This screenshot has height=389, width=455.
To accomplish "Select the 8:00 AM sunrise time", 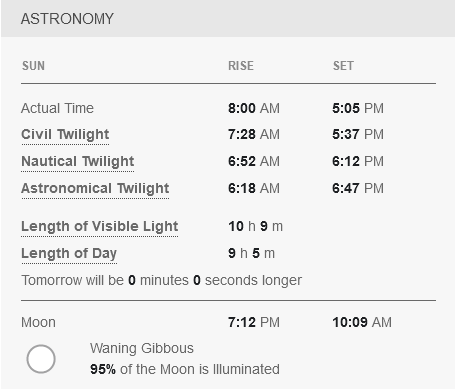I will (254, 108).
